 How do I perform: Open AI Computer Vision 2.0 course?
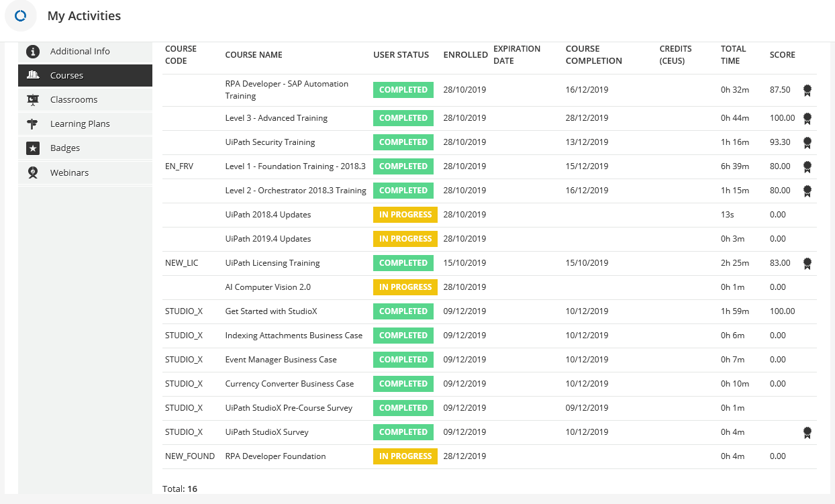pyautogui.click(x=268, y=287)
